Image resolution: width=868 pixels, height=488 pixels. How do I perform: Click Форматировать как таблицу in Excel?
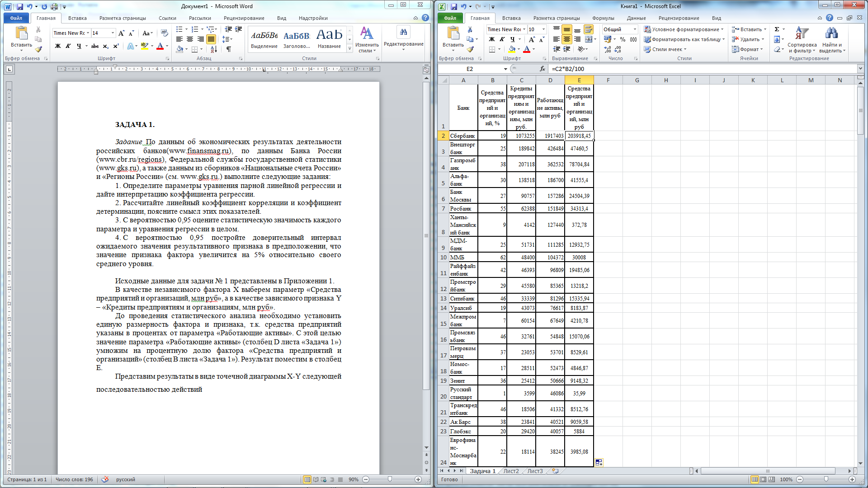684,39
